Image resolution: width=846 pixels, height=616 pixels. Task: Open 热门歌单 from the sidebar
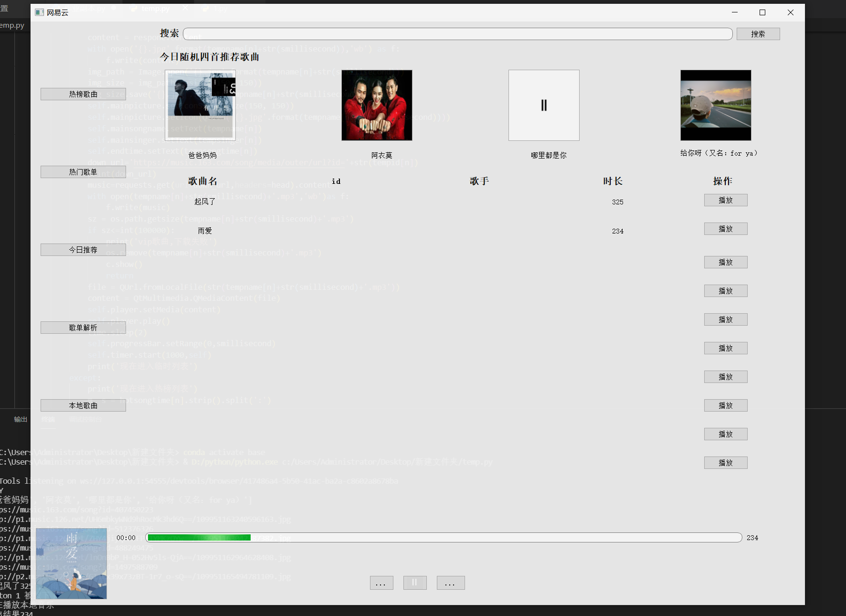pyautogui.click(x=83, y=171)
